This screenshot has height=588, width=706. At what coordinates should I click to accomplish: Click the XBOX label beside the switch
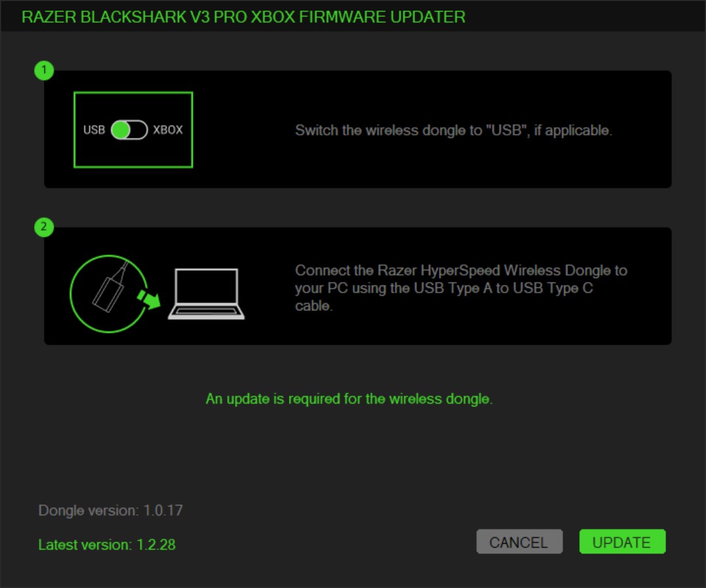coord(168,130)
